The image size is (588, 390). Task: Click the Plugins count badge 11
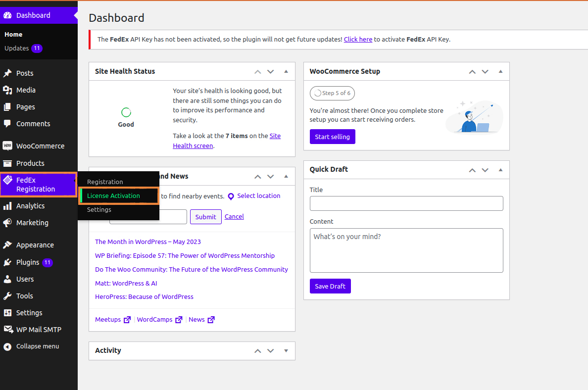tap(47, 262)
